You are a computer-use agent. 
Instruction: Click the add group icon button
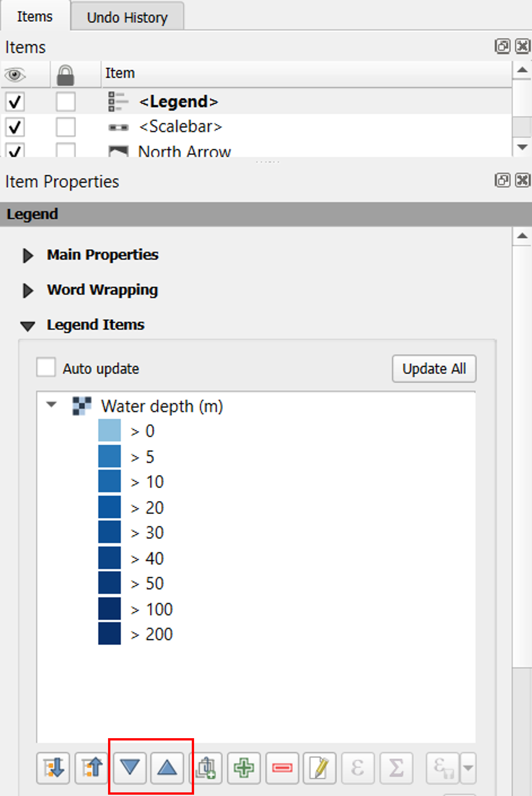[206, 767]
